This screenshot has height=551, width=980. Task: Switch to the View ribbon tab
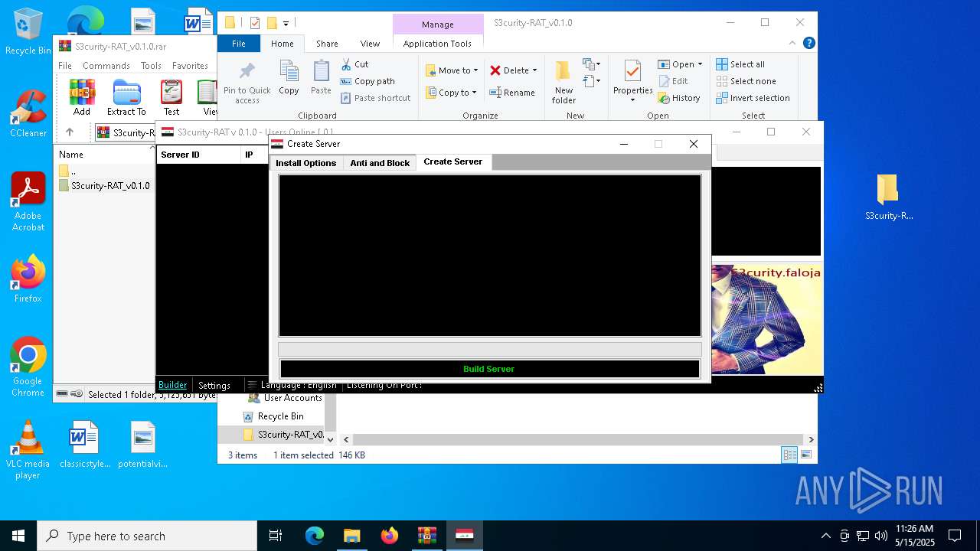[370, 44]
